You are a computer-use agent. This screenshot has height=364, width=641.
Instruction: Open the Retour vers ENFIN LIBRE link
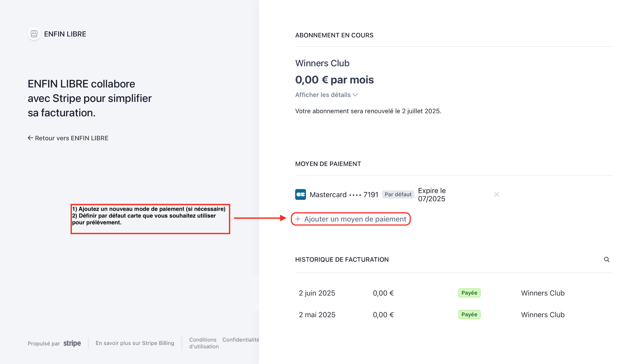[x=68, y=138]
